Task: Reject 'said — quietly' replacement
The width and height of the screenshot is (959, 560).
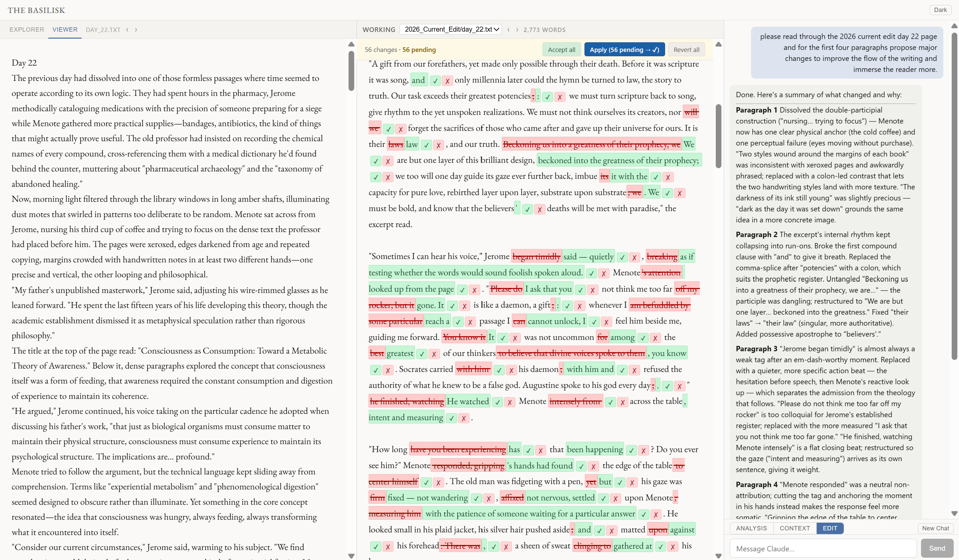Action: coord(634,257)
